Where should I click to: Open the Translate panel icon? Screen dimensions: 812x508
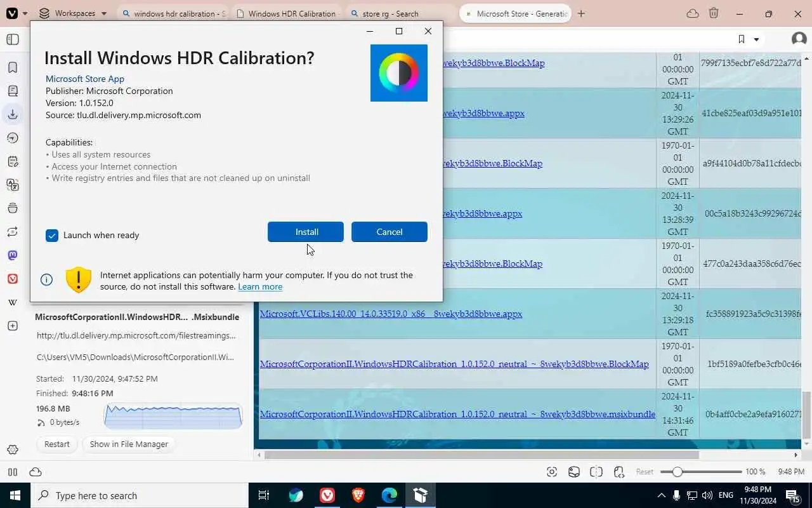(x=13, y=185)
